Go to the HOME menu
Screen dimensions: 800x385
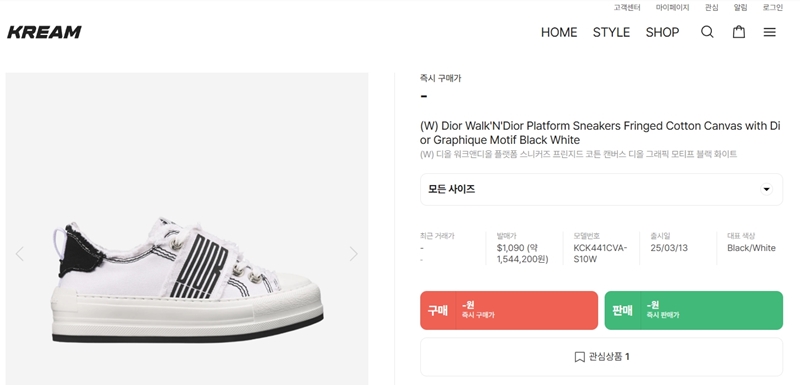pos(559,32)
